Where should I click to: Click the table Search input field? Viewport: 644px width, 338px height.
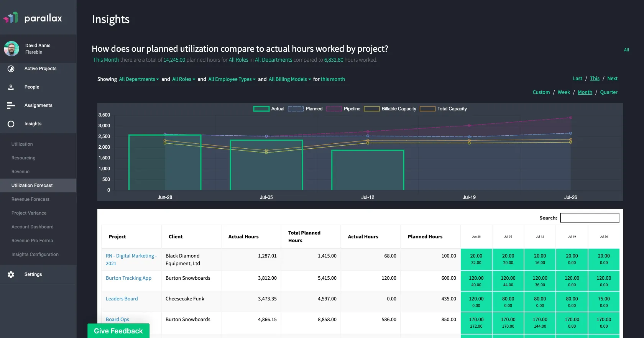(590, 218)
